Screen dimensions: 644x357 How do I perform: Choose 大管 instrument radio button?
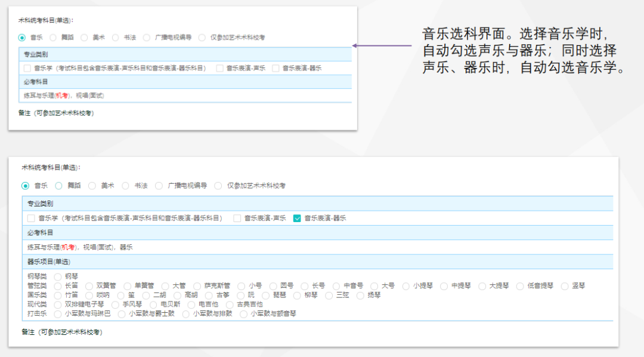click(165, 286)
